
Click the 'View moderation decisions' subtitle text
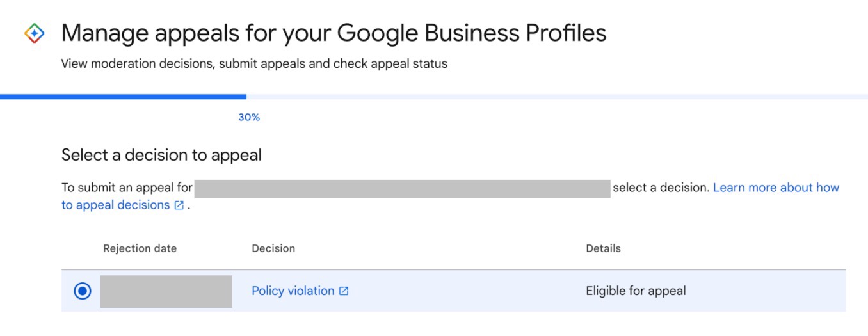(254, 64)
